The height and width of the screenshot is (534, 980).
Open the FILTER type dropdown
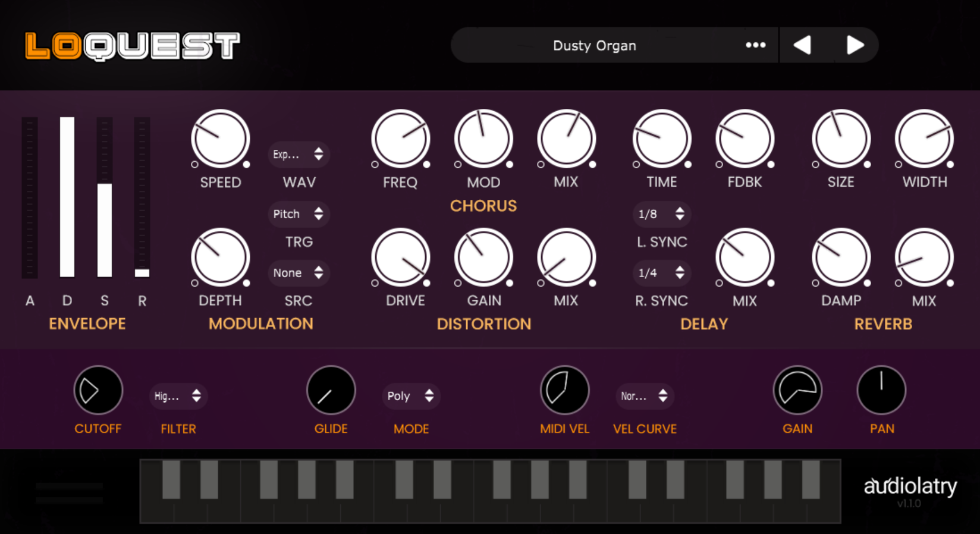[178, 396]
